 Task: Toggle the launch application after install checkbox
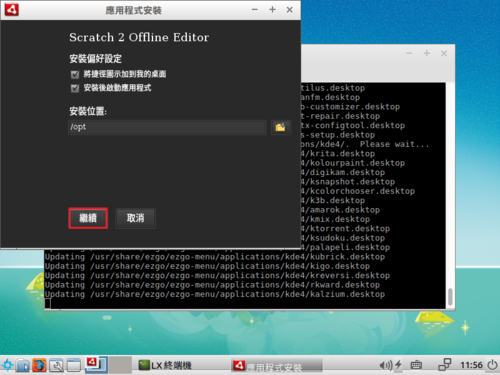click(75, 88)
